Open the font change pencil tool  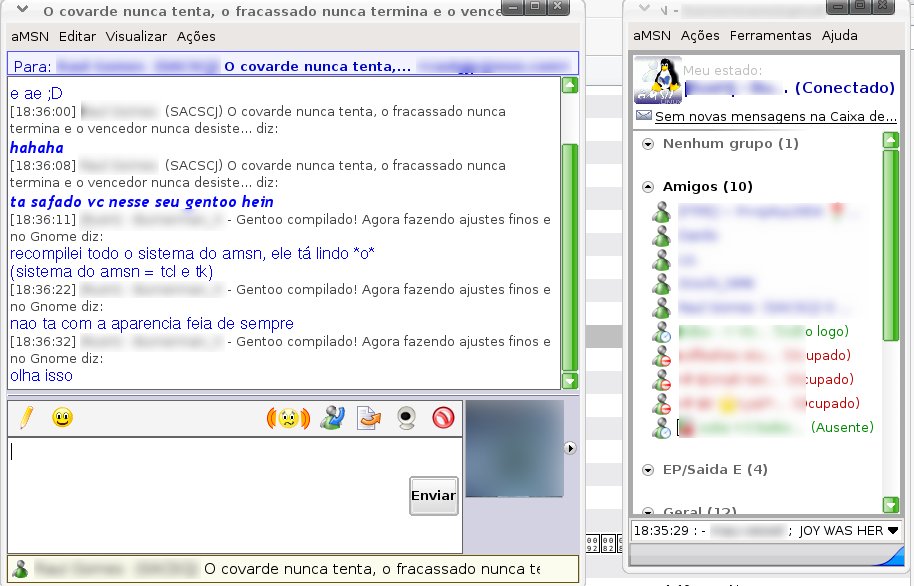click(26, 417)
